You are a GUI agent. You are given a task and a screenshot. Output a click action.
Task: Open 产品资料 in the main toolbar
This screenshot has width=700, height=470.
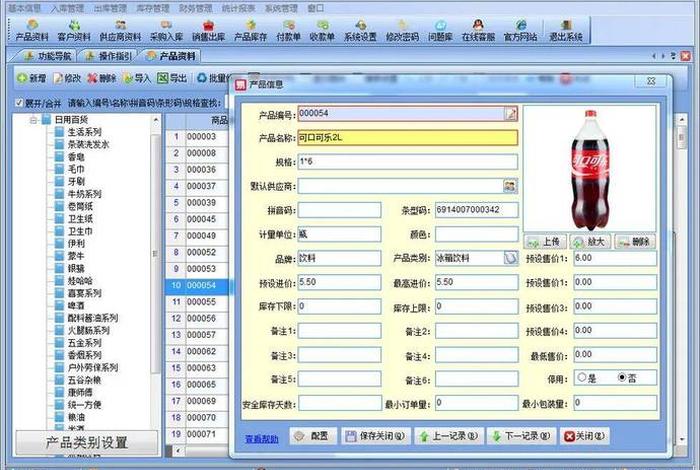click(32, 30)
